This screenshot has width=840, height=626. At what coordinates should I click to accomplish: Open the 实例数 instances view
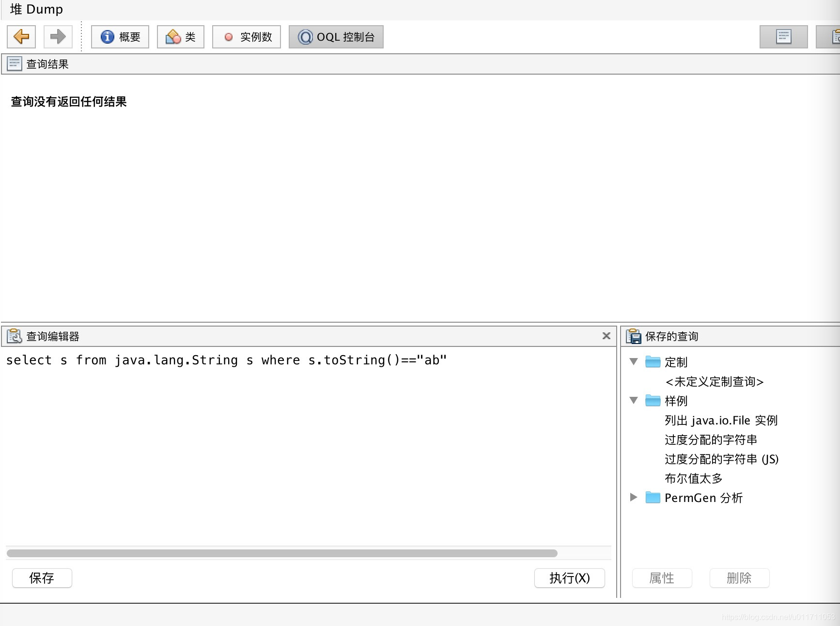tap(247, 37)
